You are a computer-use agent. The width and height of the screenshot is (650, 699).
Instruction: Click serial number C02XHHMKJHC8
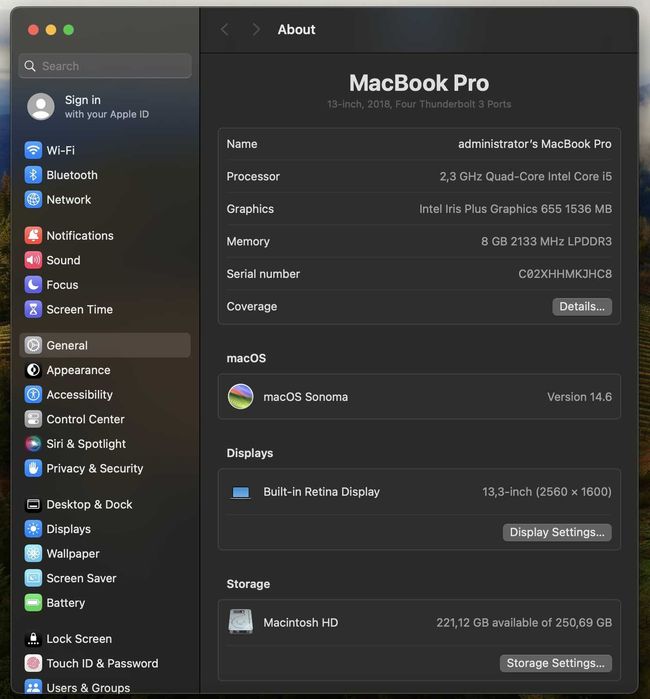565,274
